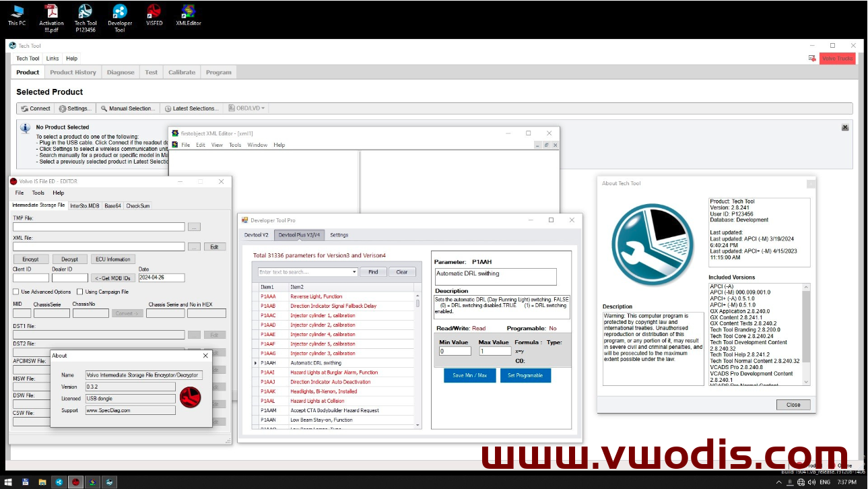The width and height of the screenshot is (868, 489).
Task: Open the Program tab
Action: pyautogui.click(x=219, y=72)
